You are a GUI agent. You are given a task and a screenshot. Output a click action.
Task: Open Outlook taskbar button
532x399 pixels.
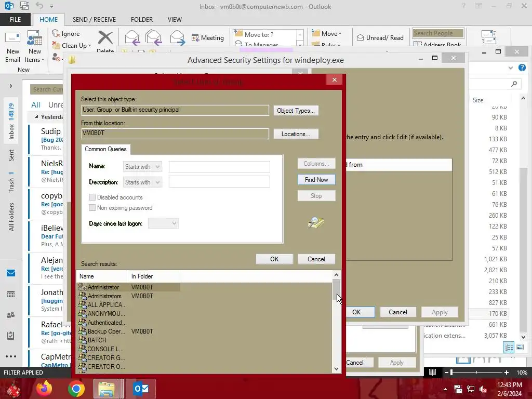141,389
